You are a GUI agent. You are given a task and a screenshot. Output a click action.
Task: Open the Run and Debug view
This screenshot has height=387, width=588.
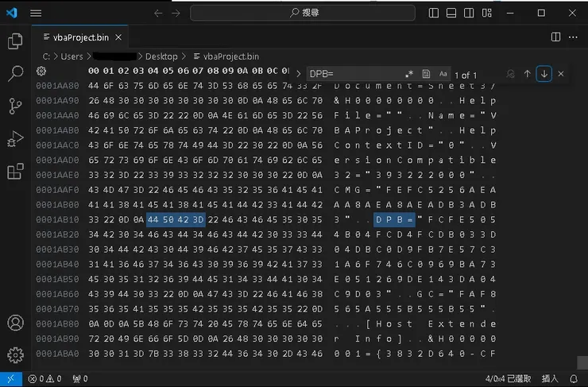pos(15,139)
